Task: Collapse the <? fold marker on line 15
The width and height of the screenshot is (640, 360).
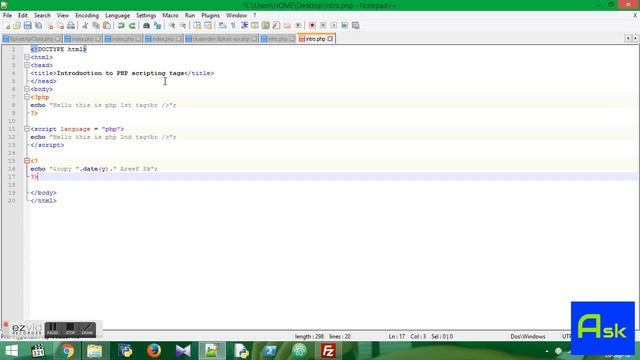Action: pos(27,161)
